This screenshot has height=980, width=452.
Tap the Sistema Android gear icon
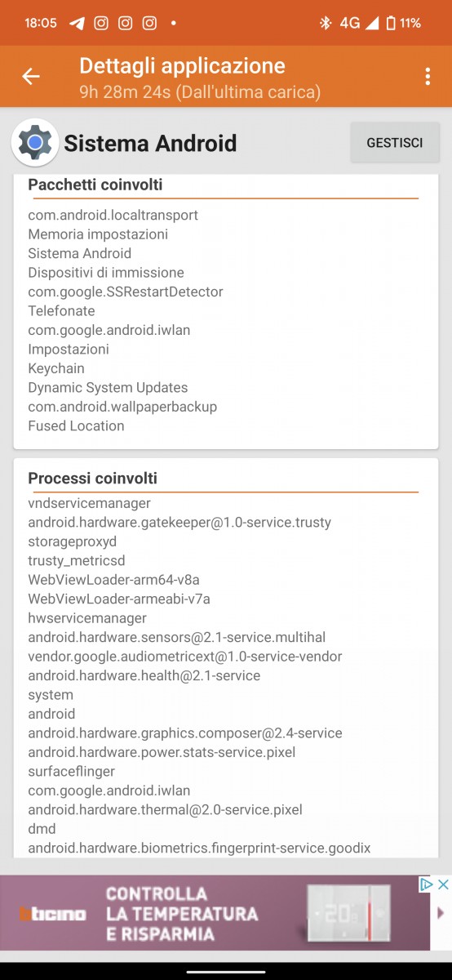tap(34, 143)
